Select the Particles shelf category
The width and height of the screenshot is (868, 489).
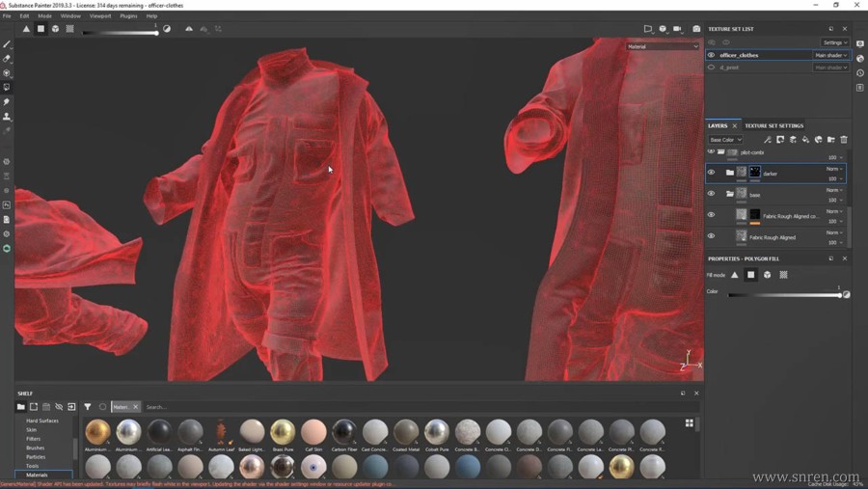[x=36, y=457]
